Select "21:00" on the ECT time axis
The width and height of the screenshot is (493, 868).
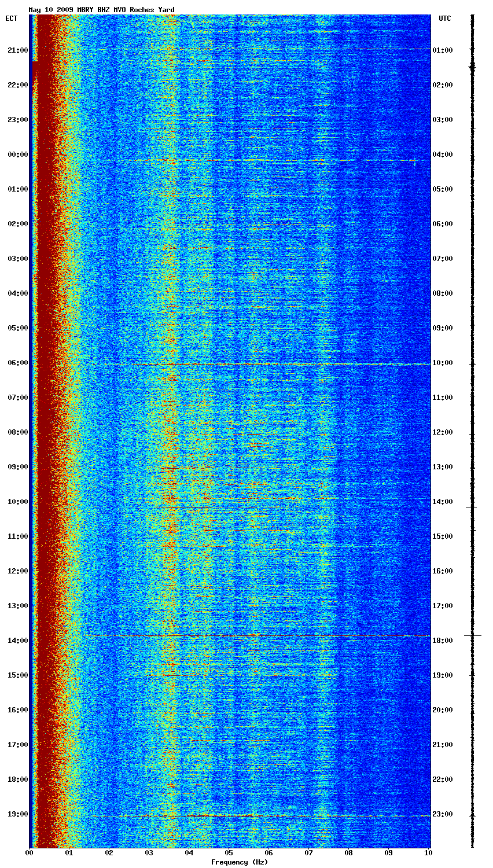17,50
